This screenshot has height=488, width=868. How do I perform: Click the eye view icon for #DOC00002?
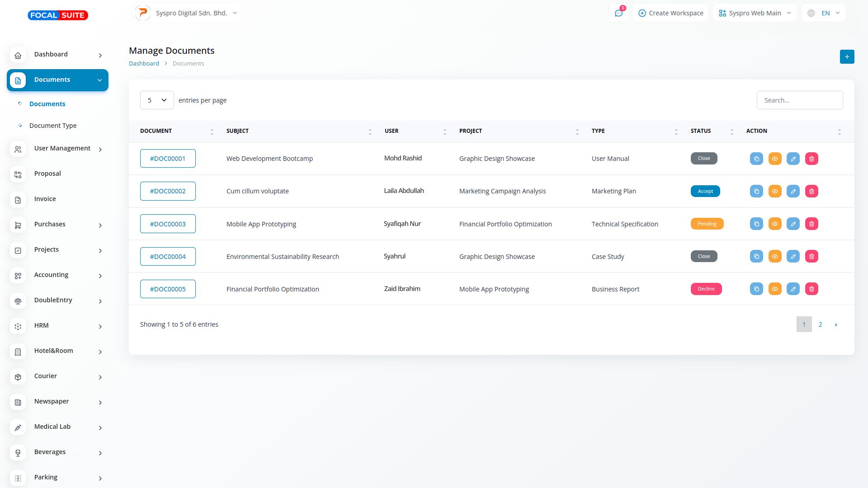775,191
